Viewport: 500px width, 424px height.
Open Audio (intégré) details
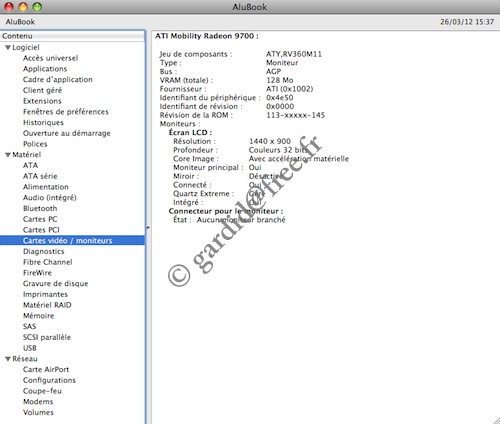pyautogui.click(x=50, y=198)
